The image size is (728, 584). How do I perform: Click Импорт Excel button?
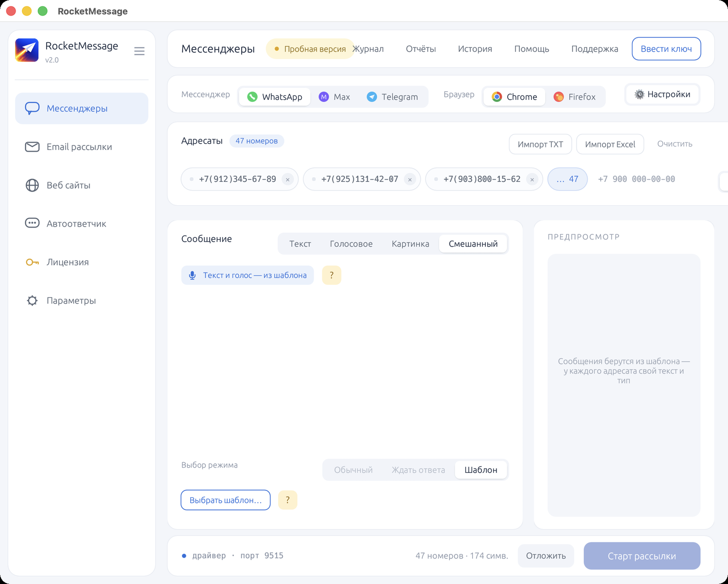(x=610, y=144)
